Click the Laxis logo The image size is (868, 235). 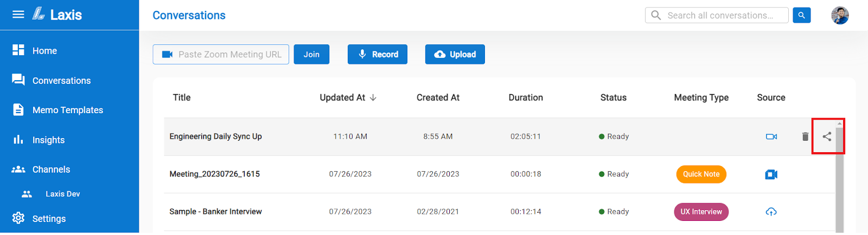click(x=57, y=14)
